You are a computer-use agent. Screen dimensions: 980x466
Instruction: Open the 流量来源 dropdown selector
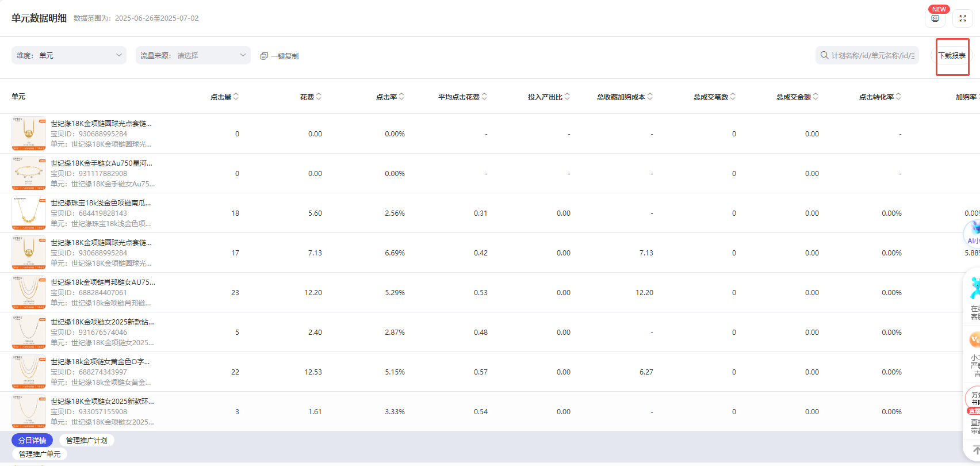[x=193, y=55]
